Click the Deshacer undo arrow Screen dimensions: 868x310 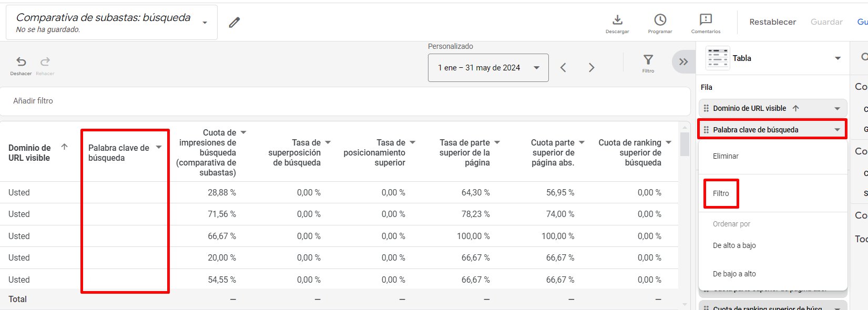click(x=21, y=62)
